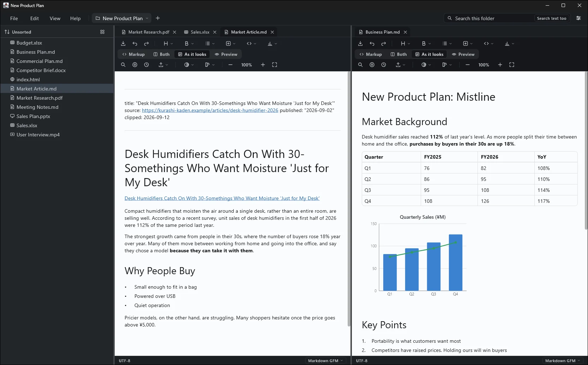Screen dimensions: 588x365
Task: Open the filter settings icon near search
Action: click(x=578, y=18)
